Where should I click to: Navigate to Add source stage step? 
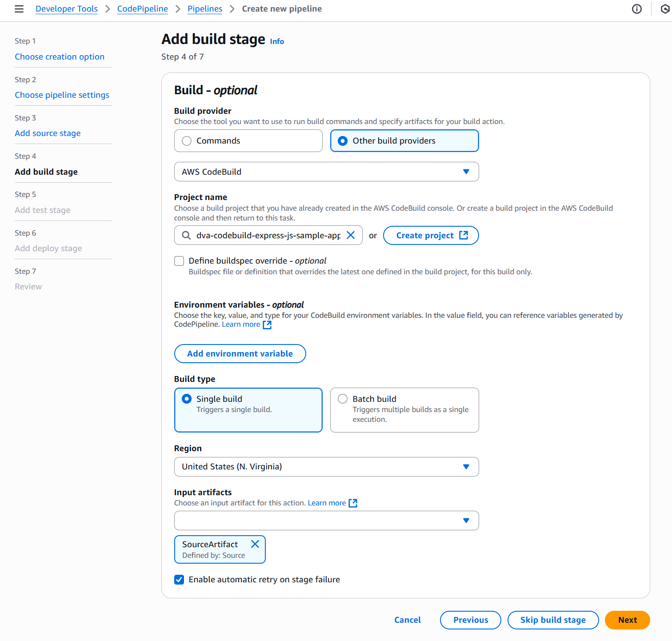tap(48, 133)
